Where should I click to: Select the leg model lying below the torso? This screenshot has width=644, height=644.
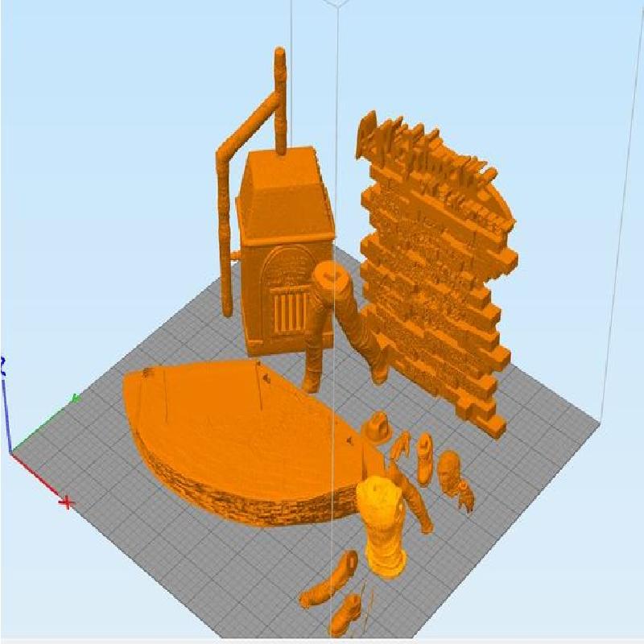(329, 580)
